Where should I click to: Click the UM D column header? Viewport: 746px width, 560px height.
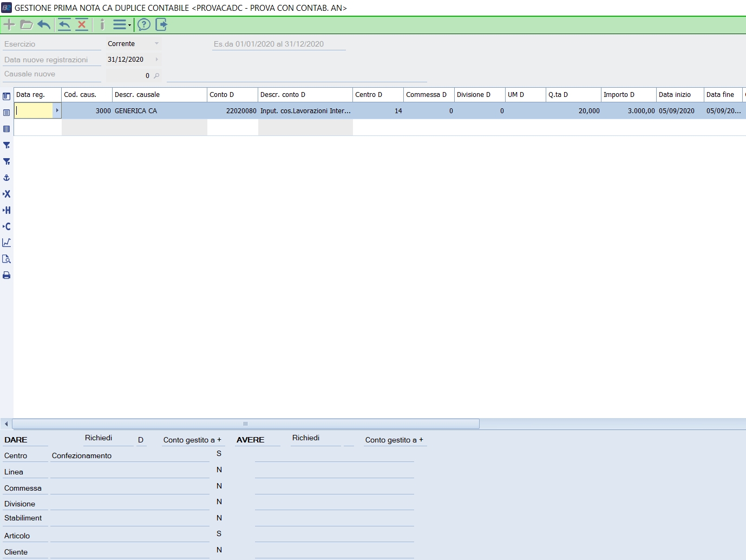pyautogui.click(x=526, y=95)
